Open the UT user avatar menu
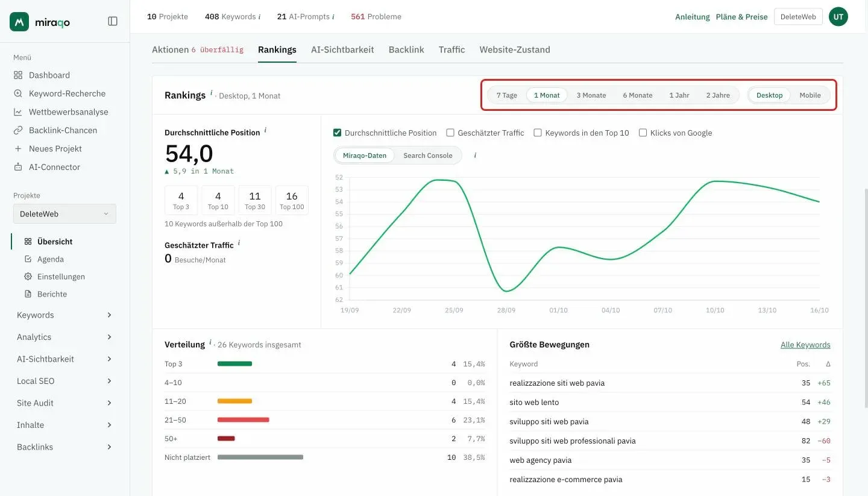This screenshot has width=868, height=496. coord(838,17)
